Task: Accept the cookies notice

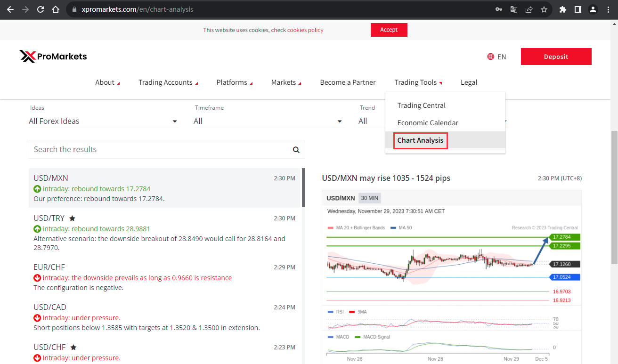Action: click(389, 30)
